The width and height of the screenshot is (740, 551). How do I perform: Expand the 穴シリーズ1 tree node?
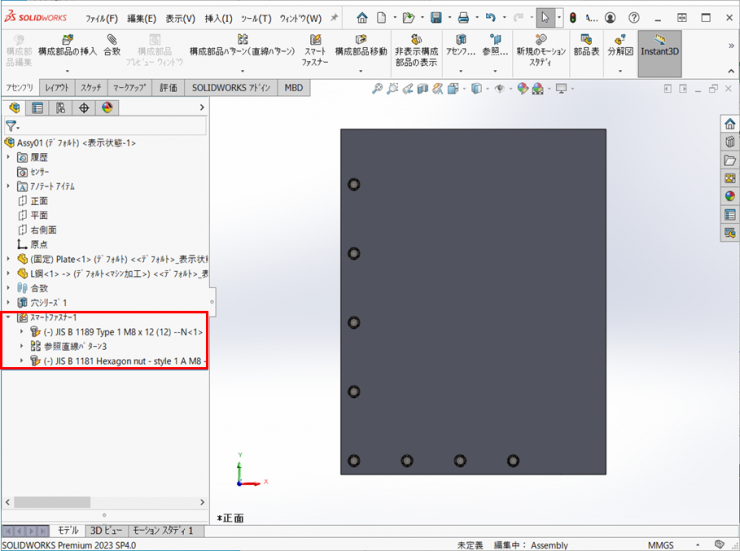point(9,303)
